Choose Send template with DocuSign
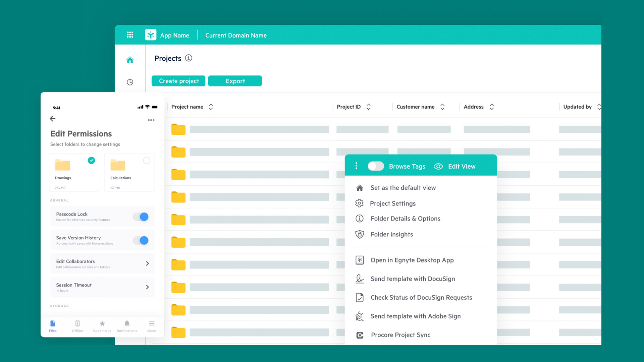Image resolution: width=644 pixels, height=362 pixels. (413, 279)
